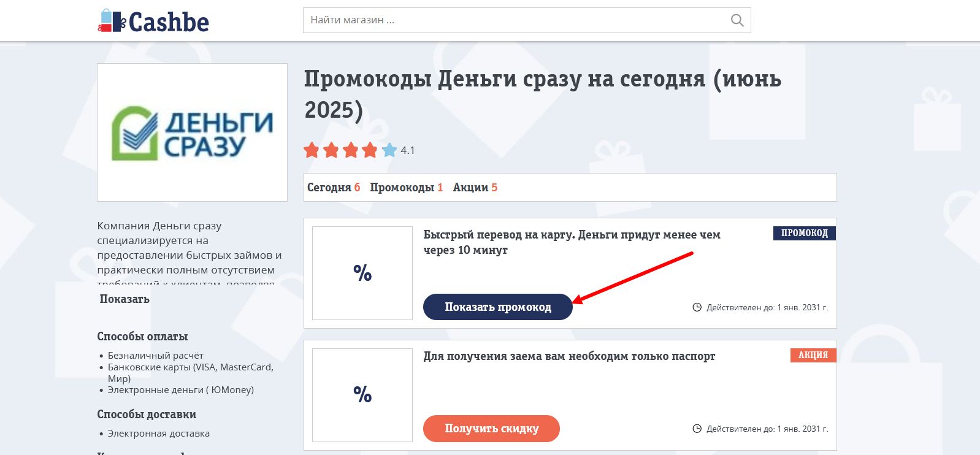Select the 'Акции 5' tab
The image size is (980, 455).
pos(475,188)
